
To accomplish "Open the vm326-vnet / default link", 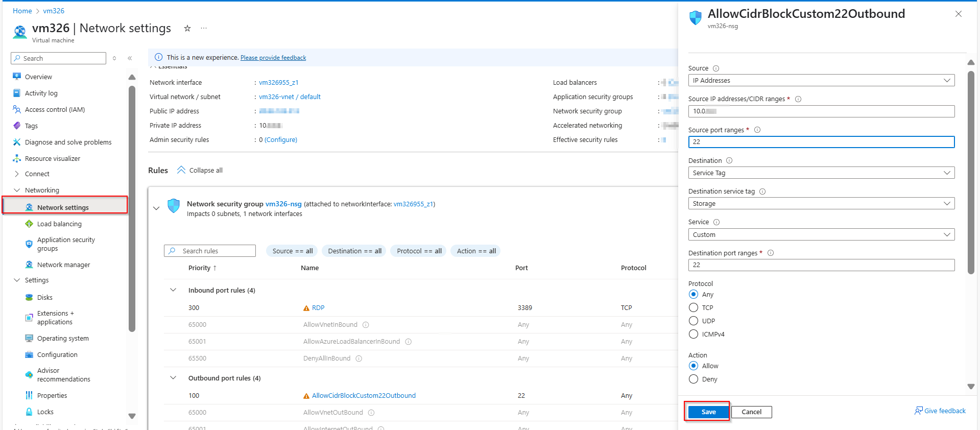I will [290, 97].
